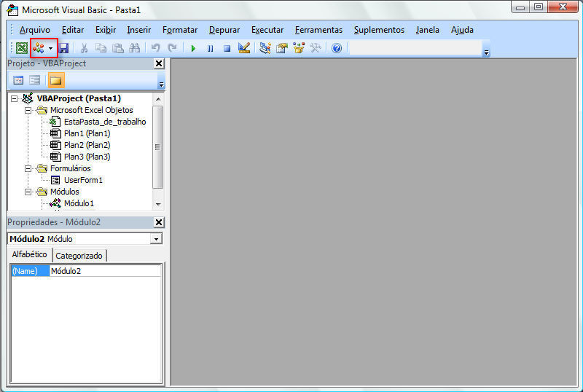Open Toolbox hammer and wrench icon
Screen dimensions: 583x392
(x=316, y=48)
